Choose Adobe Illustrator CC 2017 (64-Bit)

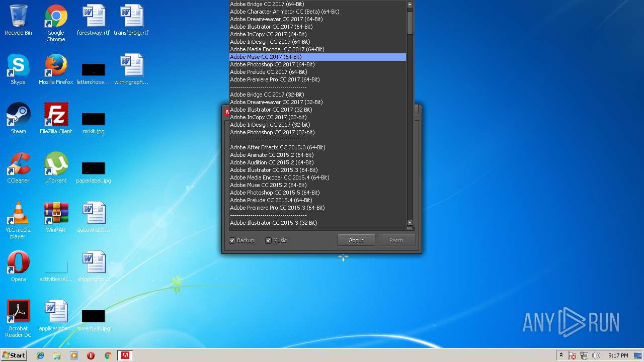[317, 27]
